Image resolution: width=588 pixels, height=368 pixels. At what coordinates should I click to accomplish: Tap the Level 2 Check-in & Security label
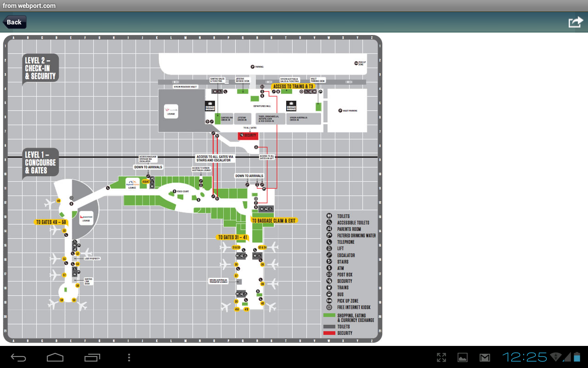41,68
